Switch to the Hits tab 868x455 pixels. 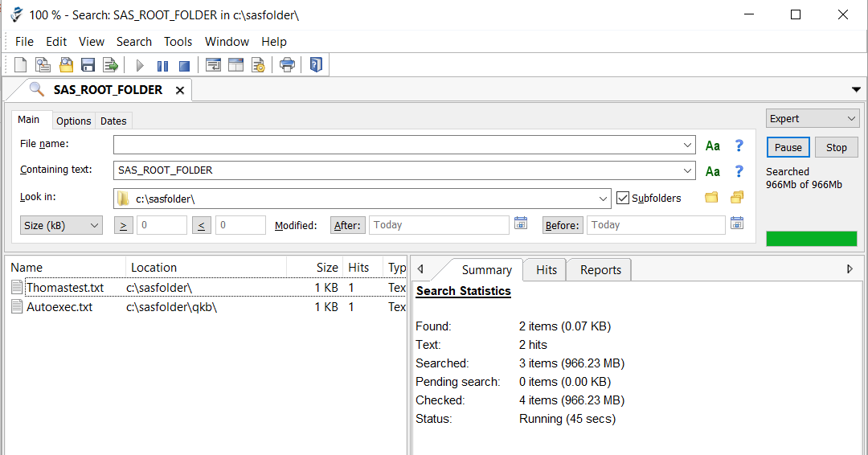[547, 270]
